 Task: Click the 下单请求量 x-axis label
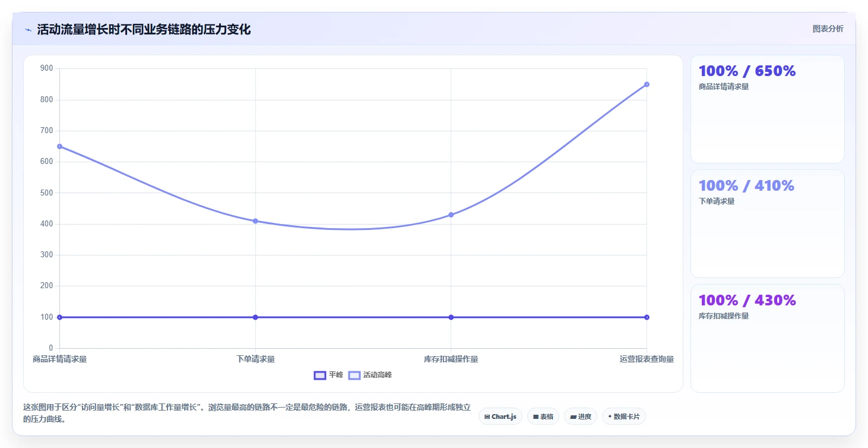(x=255, y=359)
